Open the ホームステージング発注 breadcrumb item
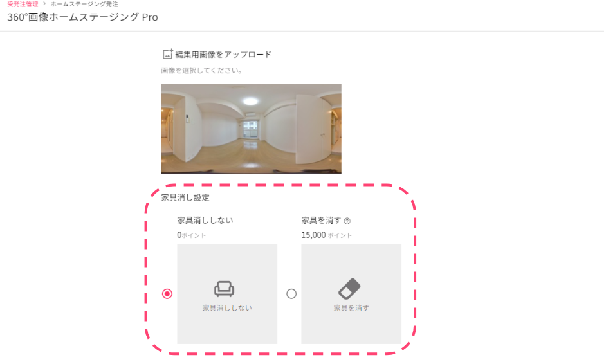The image size is (606, 364). click(85, 4)
